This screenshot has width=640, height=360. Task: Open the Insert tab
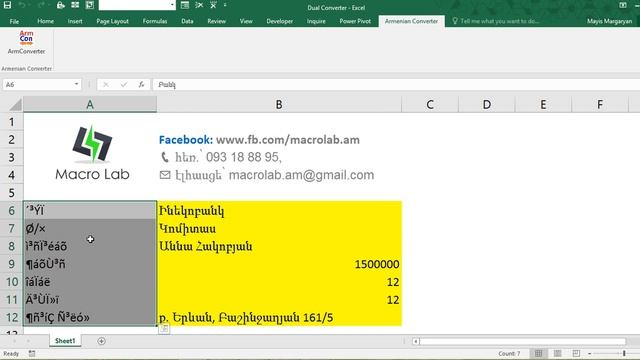tap(75, 21)
